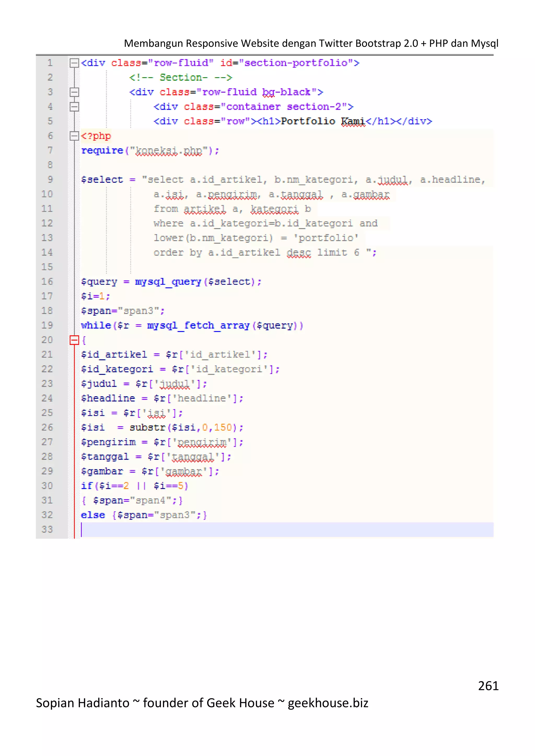Collapse the fold marker on line 3

[x=74, y=92]
